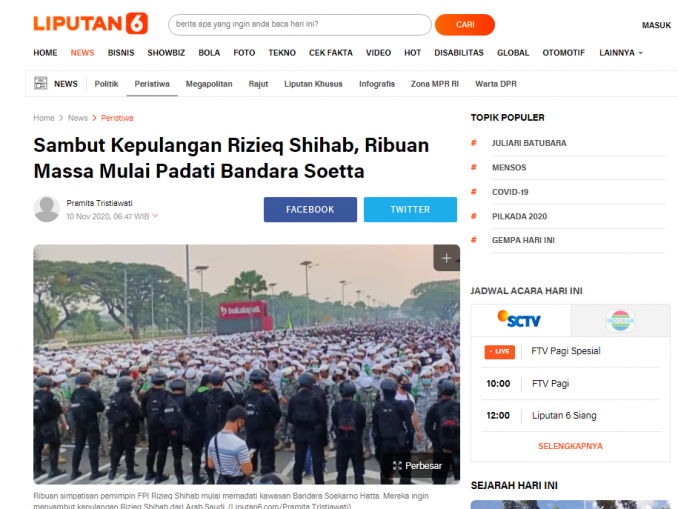678x509 pixels.
Task: Click SELENGKAPNYA schedule link
Action: (570, 446)
